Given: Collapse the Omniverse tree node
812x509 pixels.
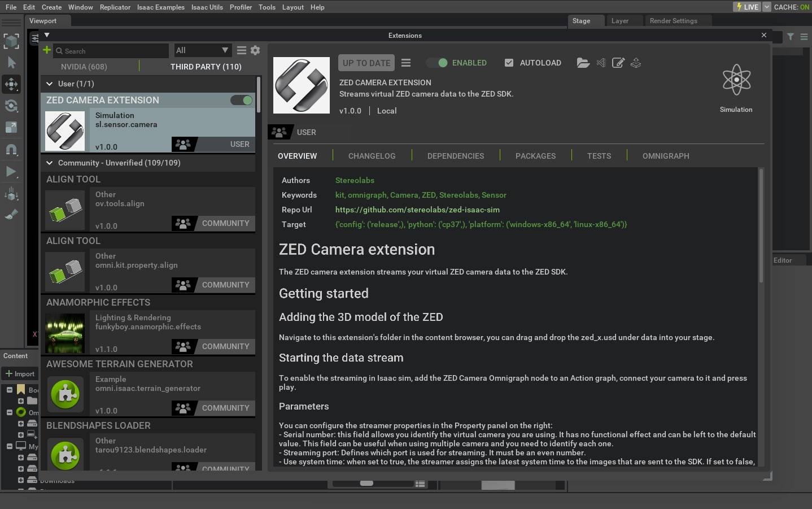Looking at the screenshot, I should click(10, 412).
